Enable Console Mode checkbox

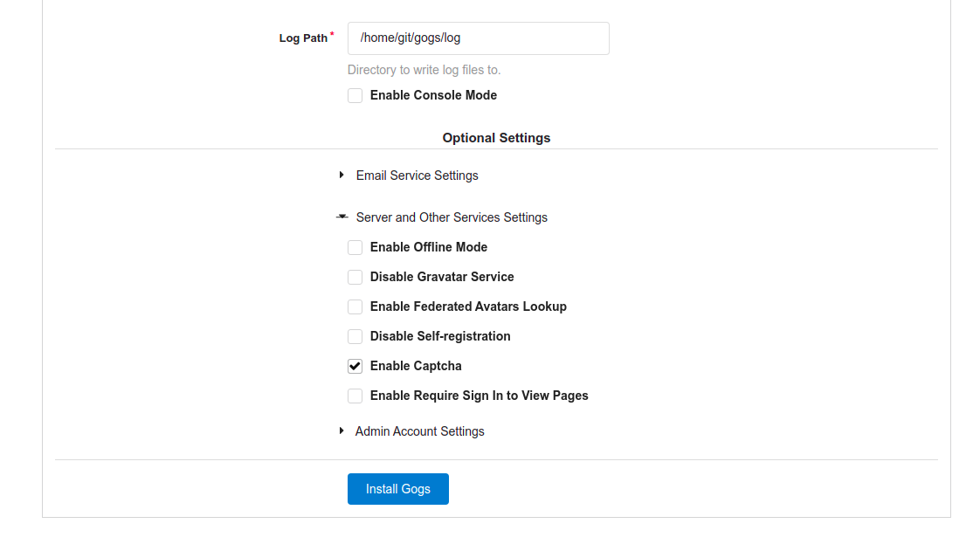pos(355,95)
